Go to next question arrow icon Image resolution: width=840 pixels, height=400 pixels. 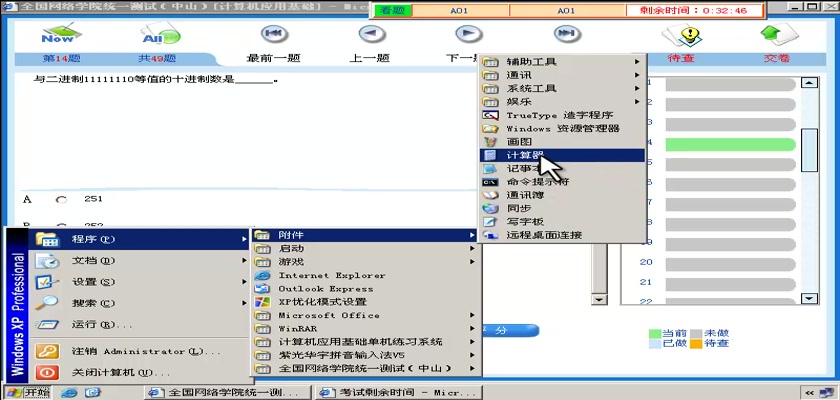(x=469, y=34)
